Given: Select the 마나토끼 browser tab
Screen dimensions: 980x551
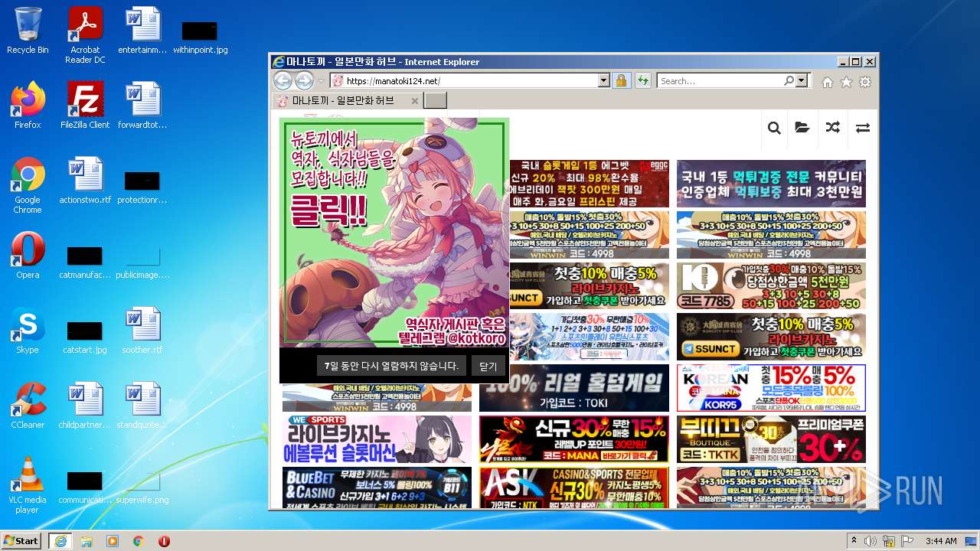Looking at the screenshot, I should pos(348,100).
